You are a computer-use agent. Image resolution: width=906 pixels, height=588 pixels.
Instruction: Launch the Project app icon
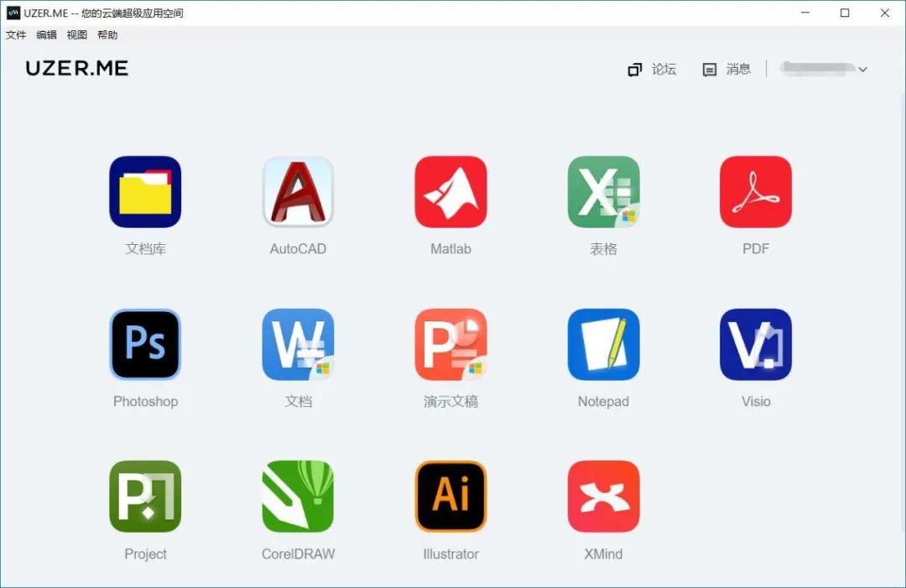coord(145,497)
